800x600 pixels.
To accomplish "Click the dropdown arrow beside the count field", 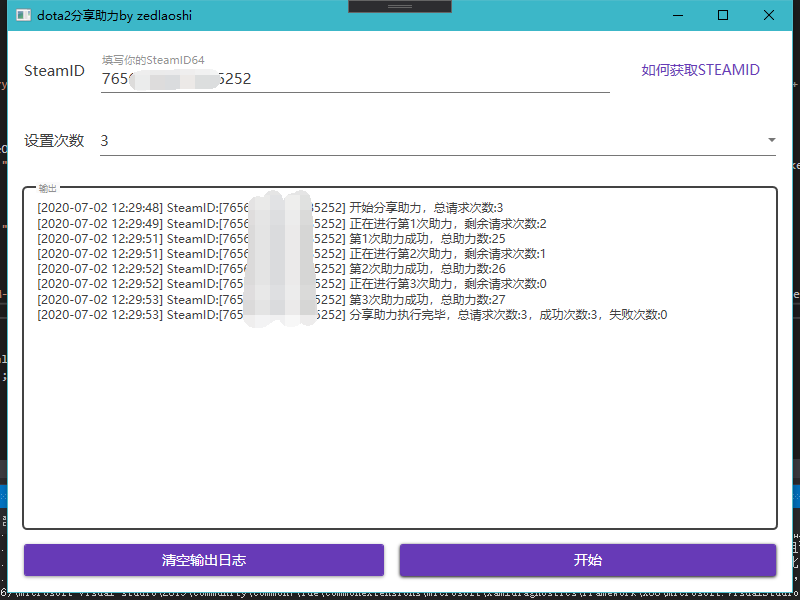I will (x=770, y=140).
